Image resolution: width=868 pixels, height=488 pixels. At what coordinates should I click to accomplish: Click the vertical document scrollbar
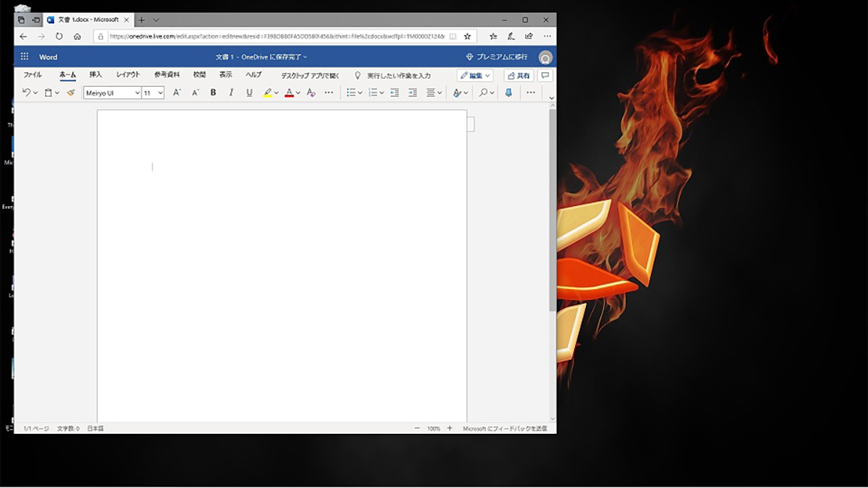click(x=553, y=210)
